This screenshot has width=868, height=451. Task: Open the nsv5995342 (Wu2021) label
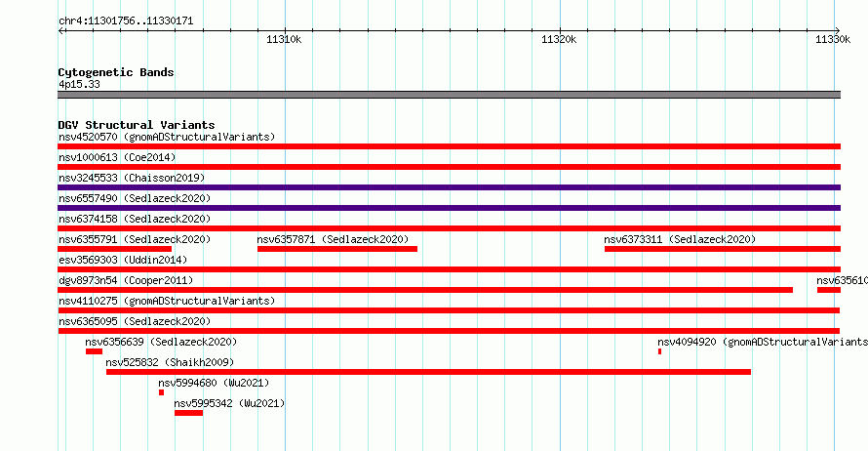coord(230,403)
